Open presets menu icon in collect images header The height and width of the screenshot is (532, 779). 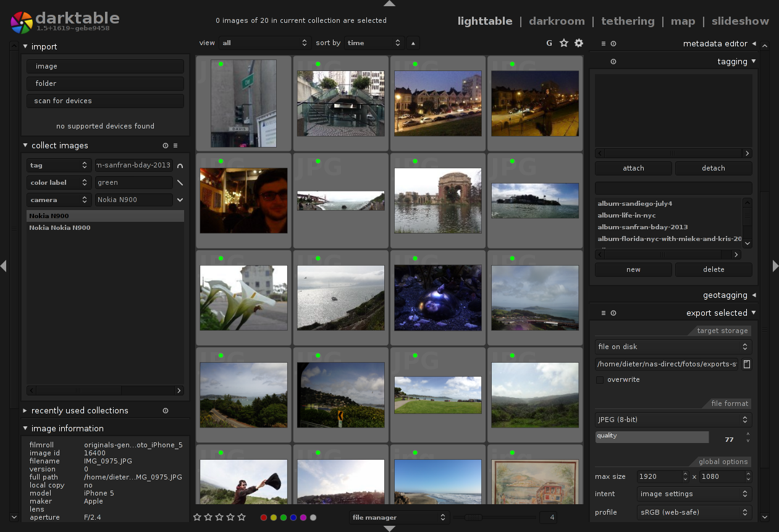[x=175, y=146]
